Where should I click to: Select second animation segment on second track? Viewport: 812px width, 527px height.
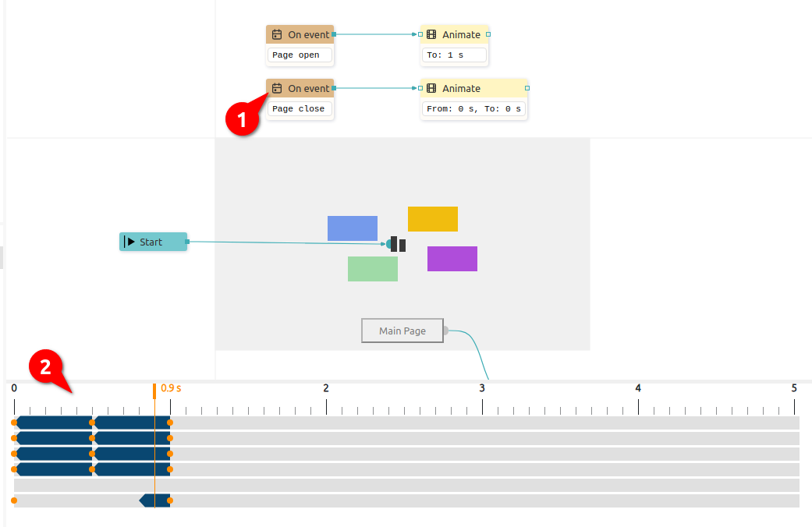click(132, 438)
